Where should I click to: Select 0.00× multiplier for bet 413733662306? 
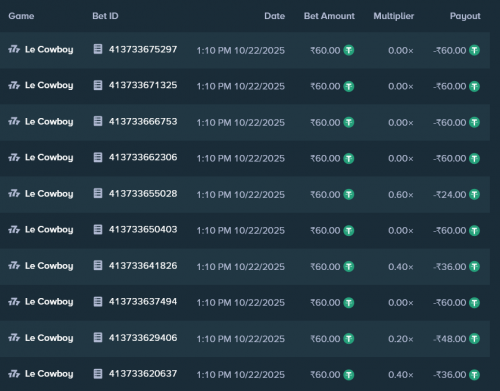pos(401,159)
